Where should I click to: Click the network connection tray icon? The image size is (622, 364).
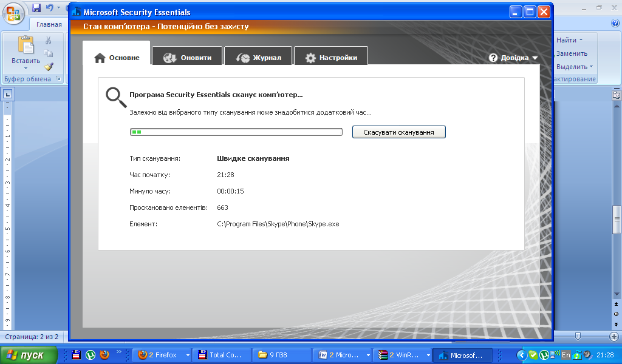tap(555, 354)
